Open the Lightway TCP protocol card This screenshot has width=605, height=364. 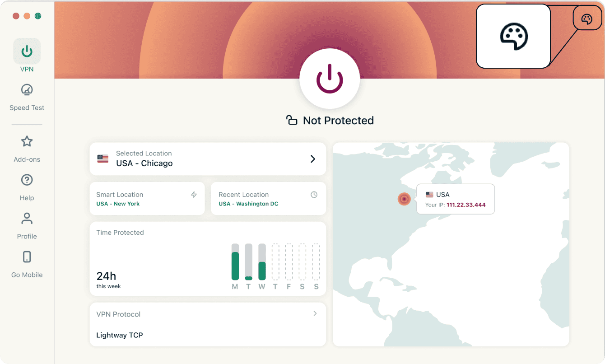(x=208, y=324)
